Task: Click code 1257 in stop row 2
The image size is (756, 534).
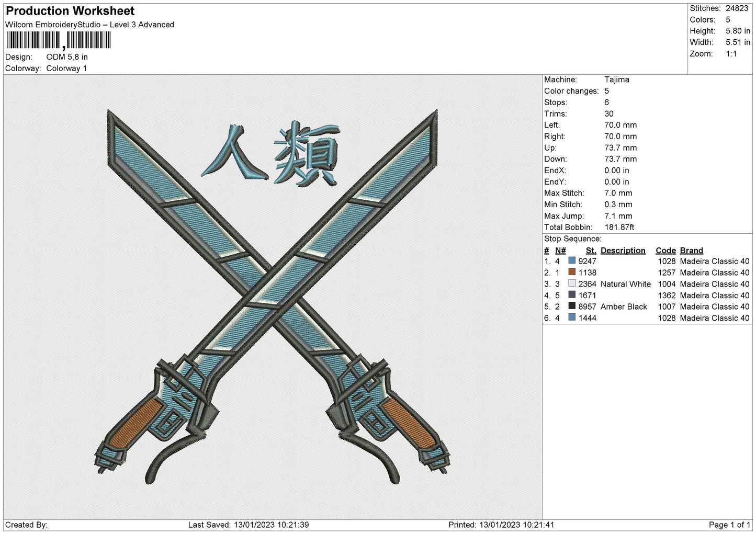Action: 667,272
